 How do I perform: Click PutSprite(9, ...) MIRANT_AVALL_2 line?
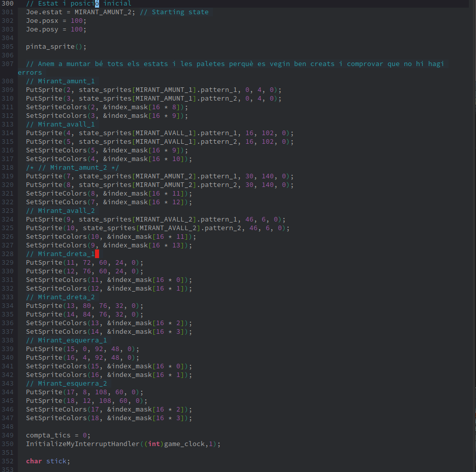click(156, 219)
